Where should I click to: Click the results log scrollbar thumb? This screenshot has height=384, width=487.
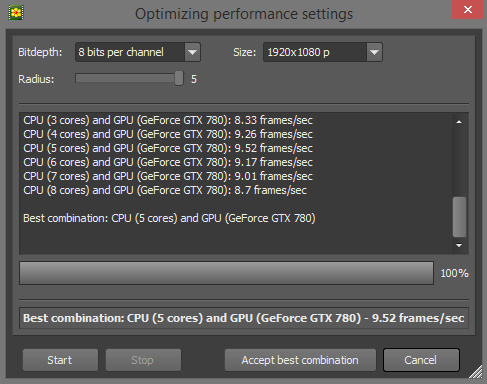click(459, 217)
